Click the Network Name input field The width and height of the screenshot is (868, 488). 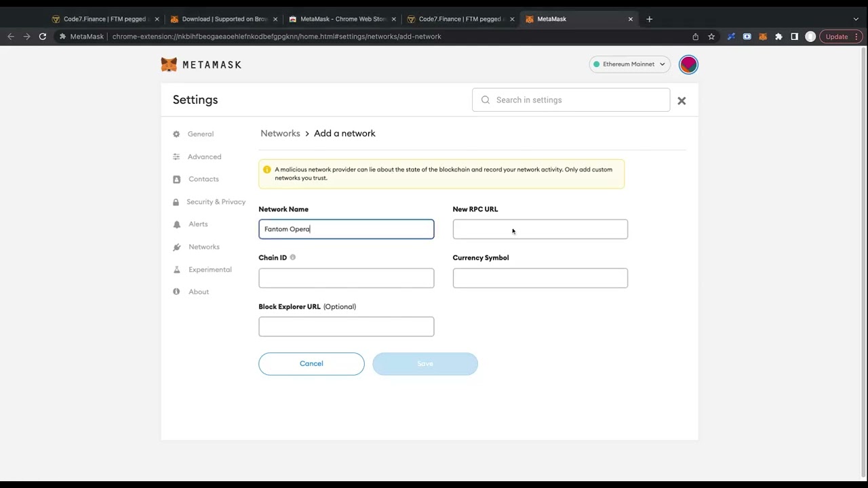pyautogui.click(x=346, y=229)
